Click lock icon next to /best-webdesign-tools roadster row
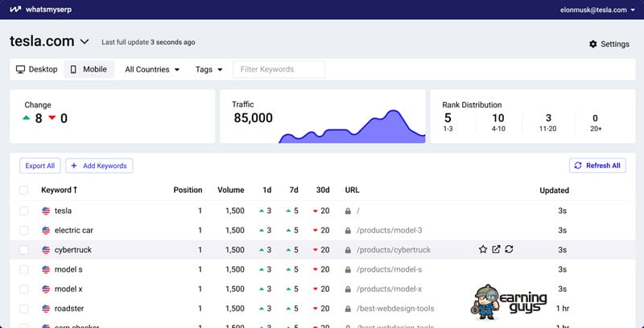This screenshot has width=644, height=328. [x=348, y=309]
